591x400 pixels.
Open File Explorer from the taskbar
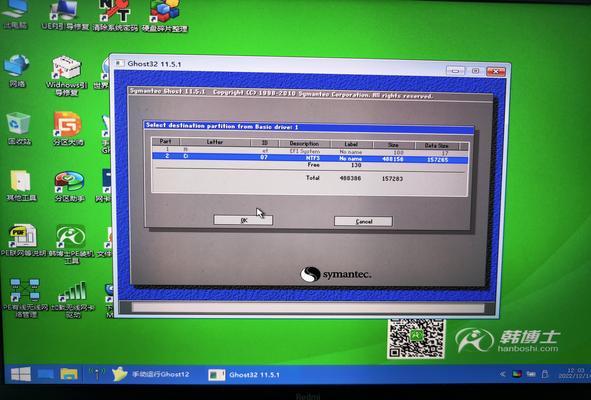(69, 374)
